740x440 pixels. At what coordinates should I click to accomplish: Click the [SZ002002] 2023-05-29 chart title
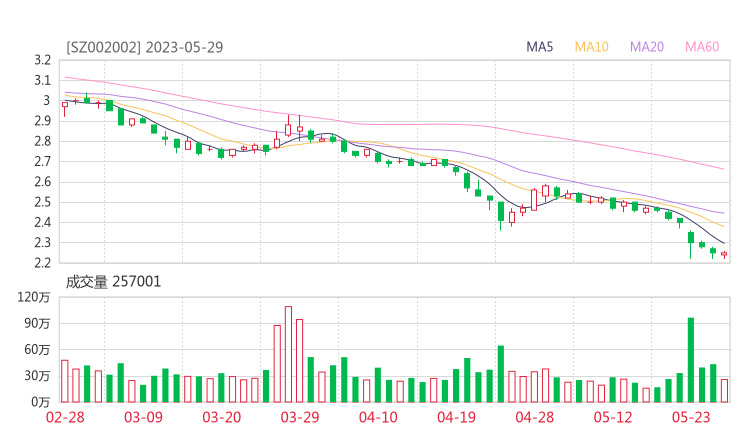coord(144,47)
